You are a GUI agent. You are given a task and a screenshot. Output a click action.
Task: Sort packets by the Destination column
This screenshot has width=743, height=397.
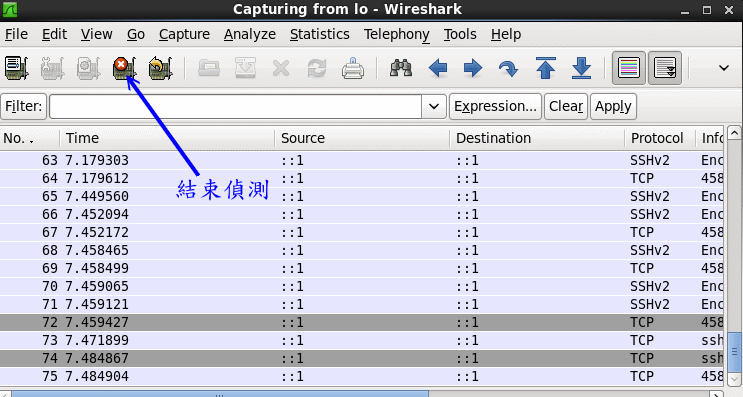[x=537, y=138]
